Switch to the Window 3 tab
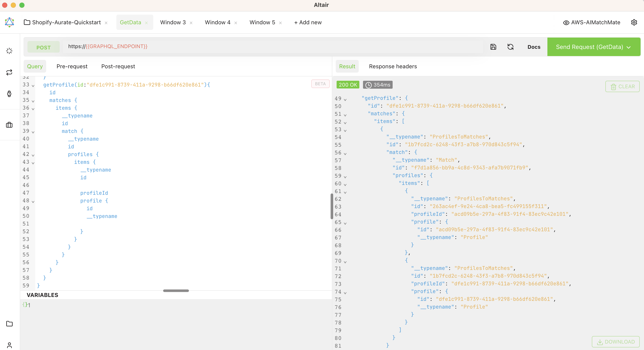Image resolution: width=644 pixels, height=350 pixels. point(173,22)
